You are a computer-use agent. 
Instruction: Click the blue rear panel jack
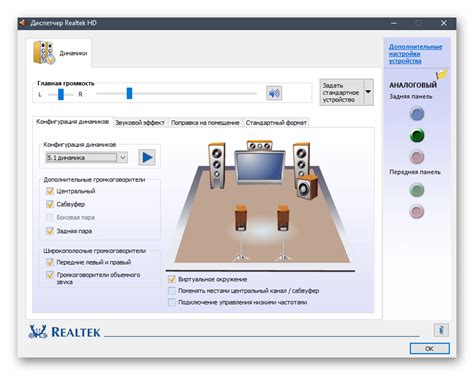pyautogui.click(x=417, y=114)
